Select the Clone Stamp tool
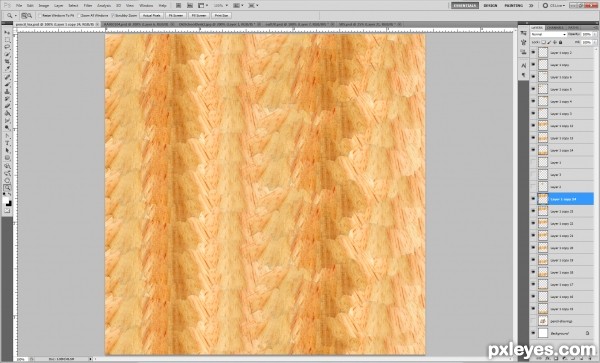Viewport: 600px width, 363px height. [7, 92]
